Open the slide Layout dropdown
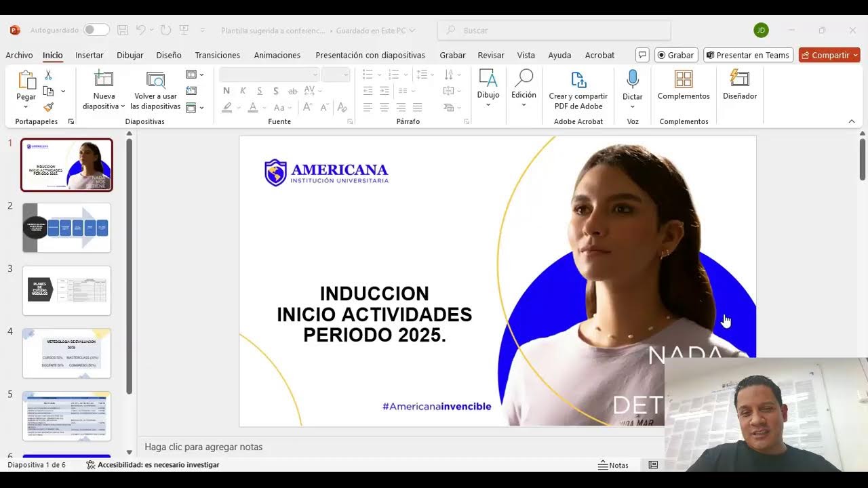 [195, 75]
